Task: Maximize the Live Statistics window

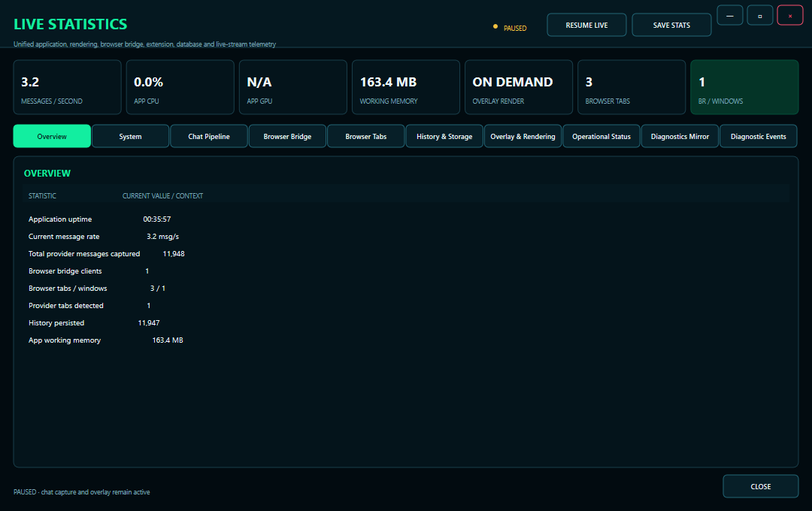Action: (x=760, y=16)
